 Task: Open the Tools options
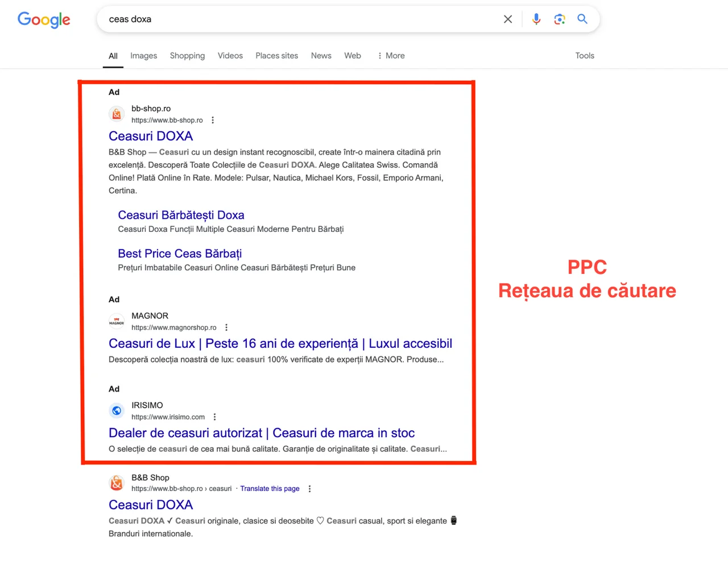click(584, 56)
